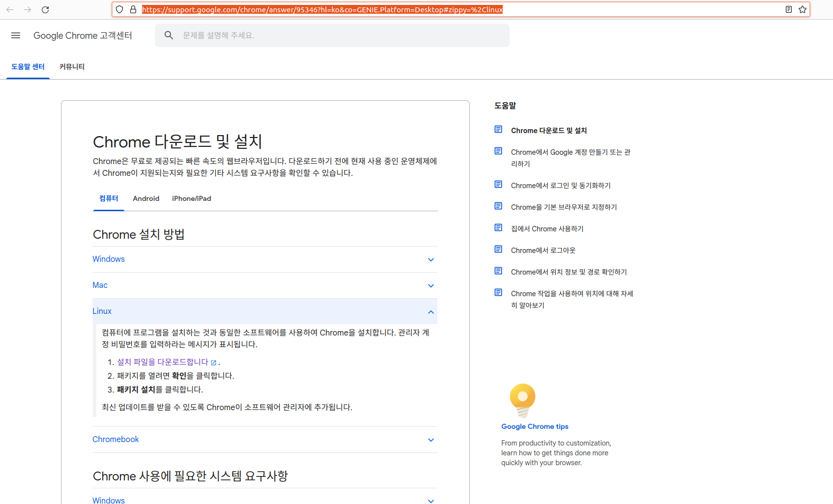
Task: Click the padlock site security icon
Action: tap(133, 9)
